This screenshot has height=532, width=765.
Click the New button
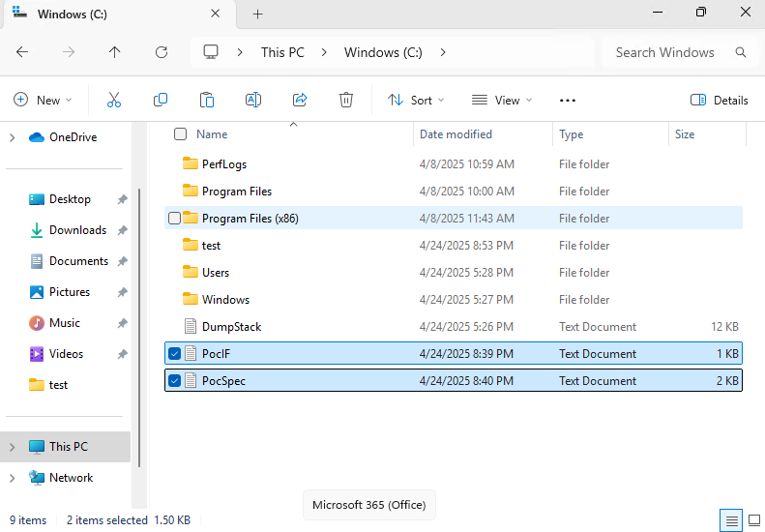click(x=38, y=100)
